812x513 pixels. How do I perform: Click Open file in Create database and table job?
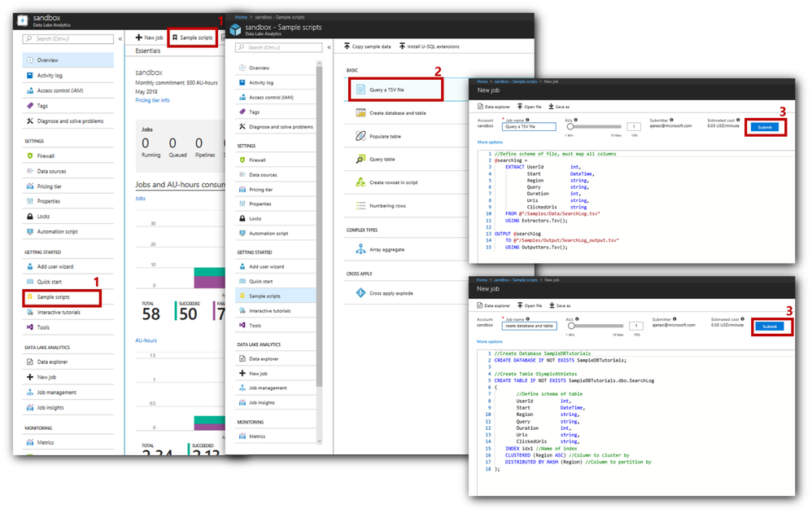point(530,305)
